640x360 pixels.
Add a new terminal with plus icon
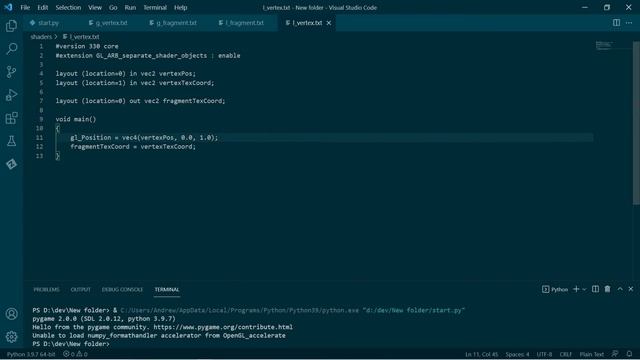[x=576, y=289]
